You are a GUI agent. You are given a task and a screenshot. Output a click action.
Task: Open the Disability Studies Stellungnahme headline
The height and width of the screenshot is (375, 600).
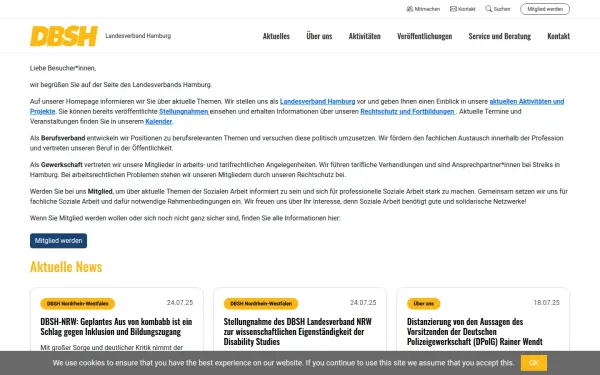pyautogui.click(x=298, y=331)
